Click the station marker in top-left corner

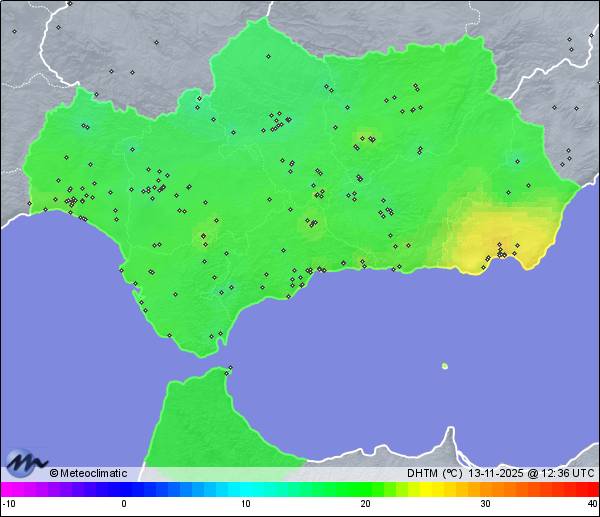[14, 31]
